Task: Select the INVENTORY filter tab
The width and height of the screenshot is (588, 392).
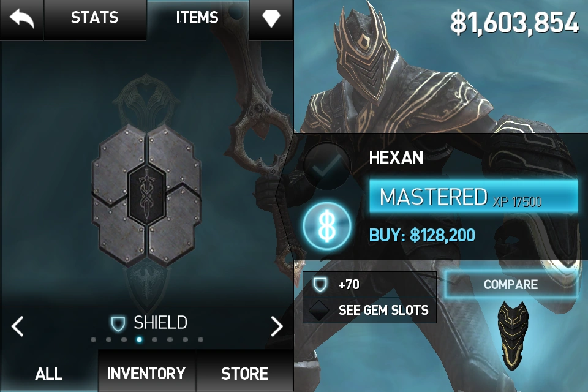Action: pyautogui.click(x=146, y=373)
